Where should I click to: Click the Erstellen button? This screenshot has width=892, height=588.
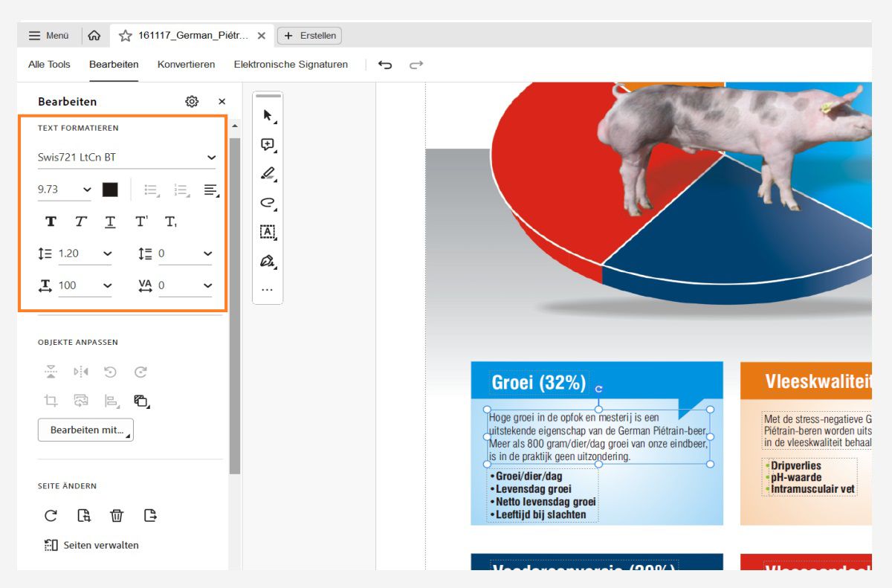(x=309, y=35)
